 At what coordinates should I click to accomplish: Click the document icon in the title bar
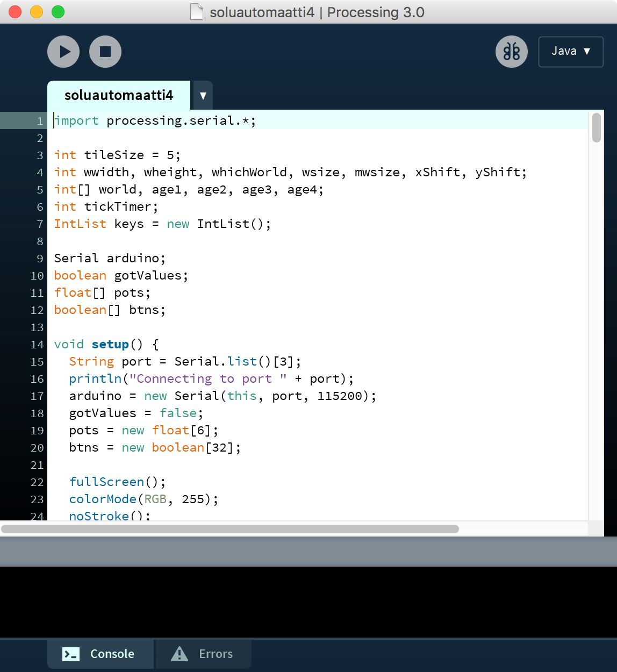(197, 12)
